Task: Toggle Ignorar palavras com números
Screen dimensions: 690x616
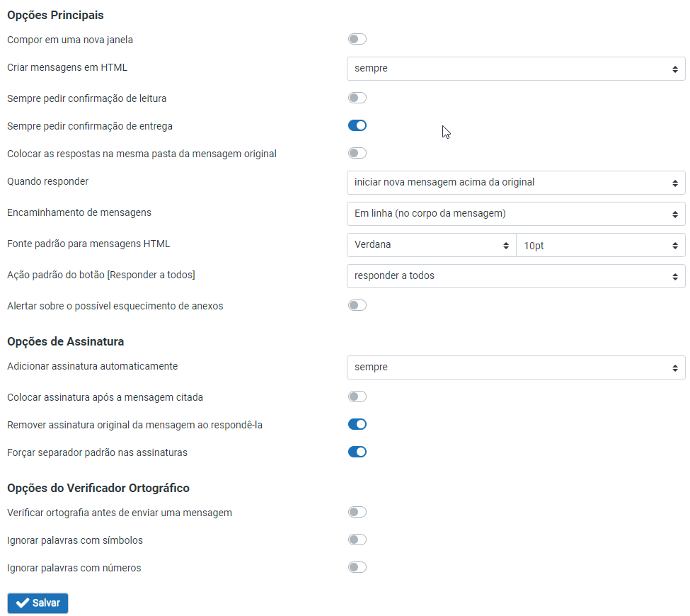Action: click(357, 568)
